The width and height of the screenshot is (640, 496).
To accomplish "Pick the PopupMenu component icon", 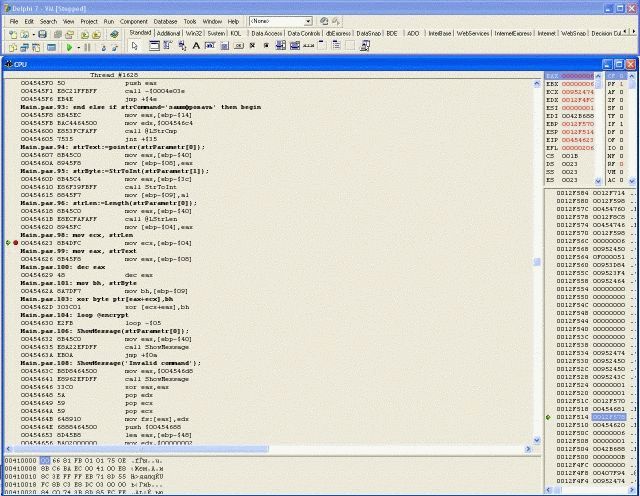I will [x=182, y=46].
